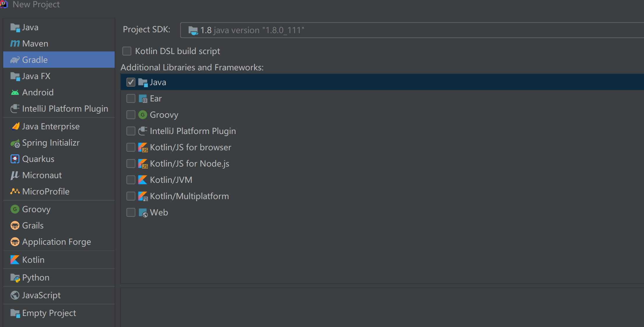Click the Python project type icon
This screenshot has width=644, height=327.
coord(15,278)
